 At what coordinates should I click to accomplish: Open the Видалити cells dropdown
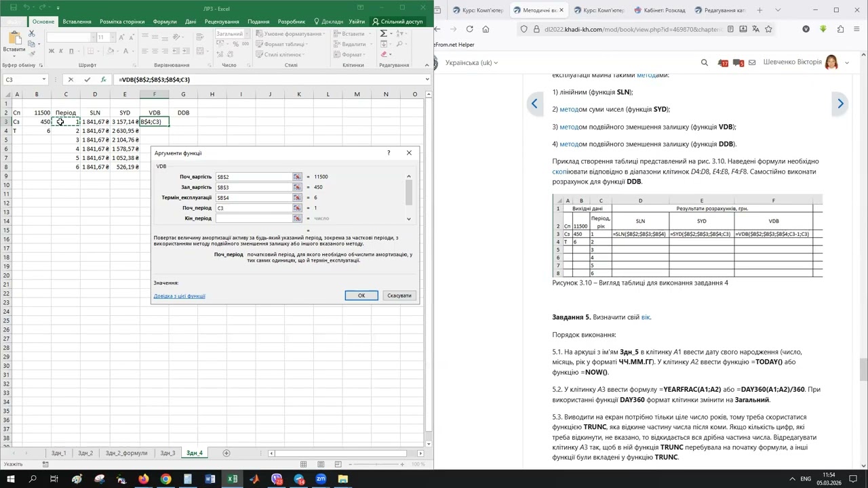354,44
